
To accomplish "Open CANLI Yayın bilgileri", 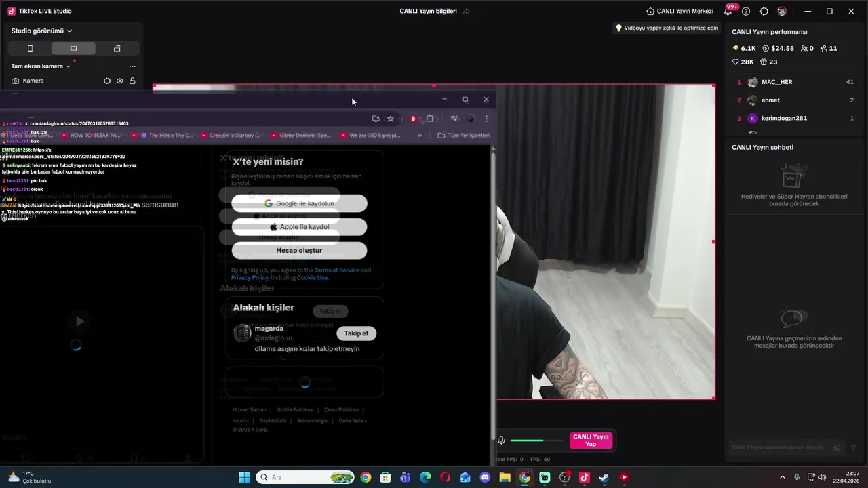I will [x=429, y=12].
